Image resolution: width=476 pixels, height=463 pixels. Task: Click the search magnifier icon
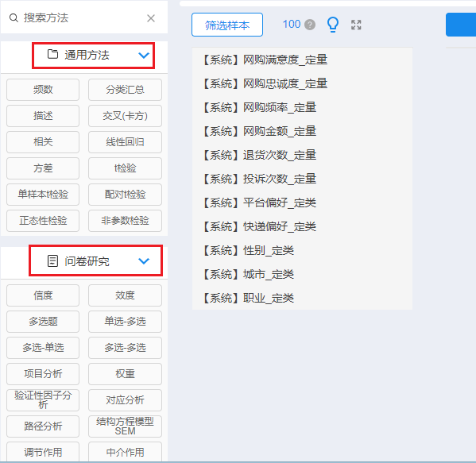[14, 18]
